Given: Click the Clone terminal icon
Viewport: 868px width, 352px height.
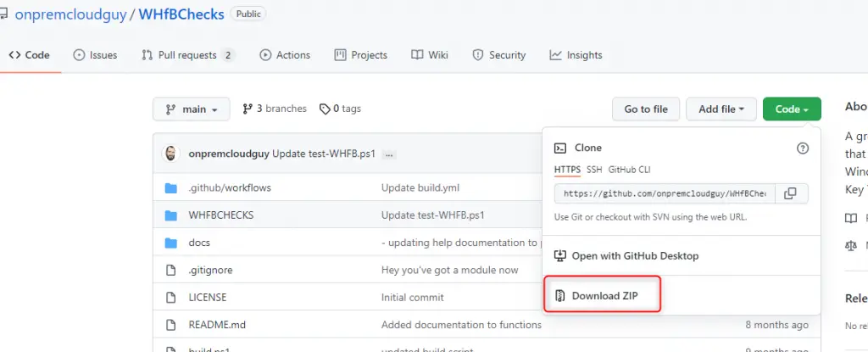Looking at the screenshot, I should [x=560, y=148].
